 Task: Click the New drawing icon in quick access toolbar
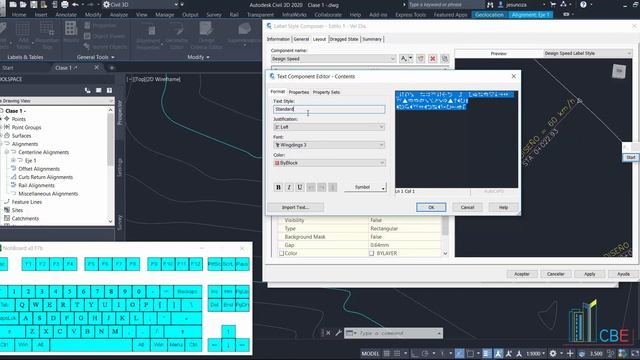pos(13,4)
